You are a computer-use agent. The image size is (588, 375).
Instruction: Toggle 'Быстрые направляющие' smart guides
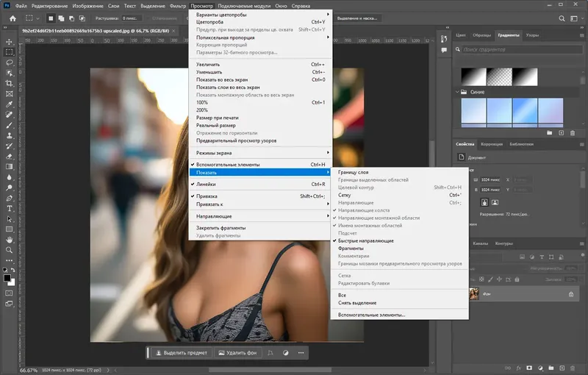pos(365,240)
